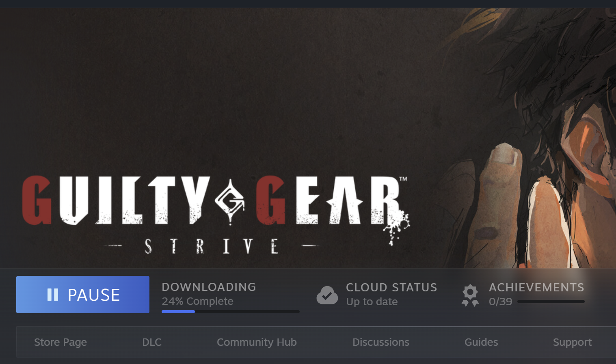Image resolution: width=616 pixels, height=364 pixels.
Task: Click the cloud checkmark icon
Action: pyautogui.click(x=327, y=295)
